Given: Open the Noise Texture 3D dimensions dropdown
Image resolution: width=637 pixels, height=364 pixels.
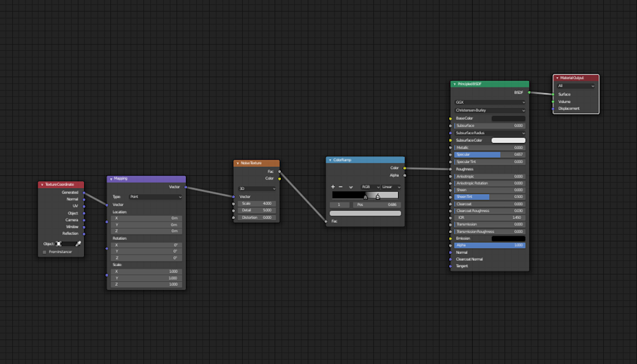Looking at the screenshot, I should [x=257, y=189].
